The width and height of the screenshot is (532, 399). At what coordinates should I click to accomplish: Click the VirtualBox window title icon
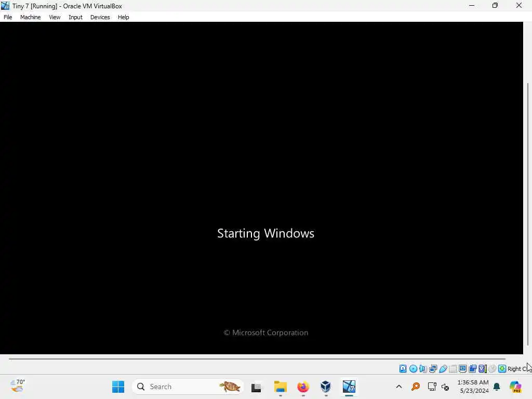[5, 6]
